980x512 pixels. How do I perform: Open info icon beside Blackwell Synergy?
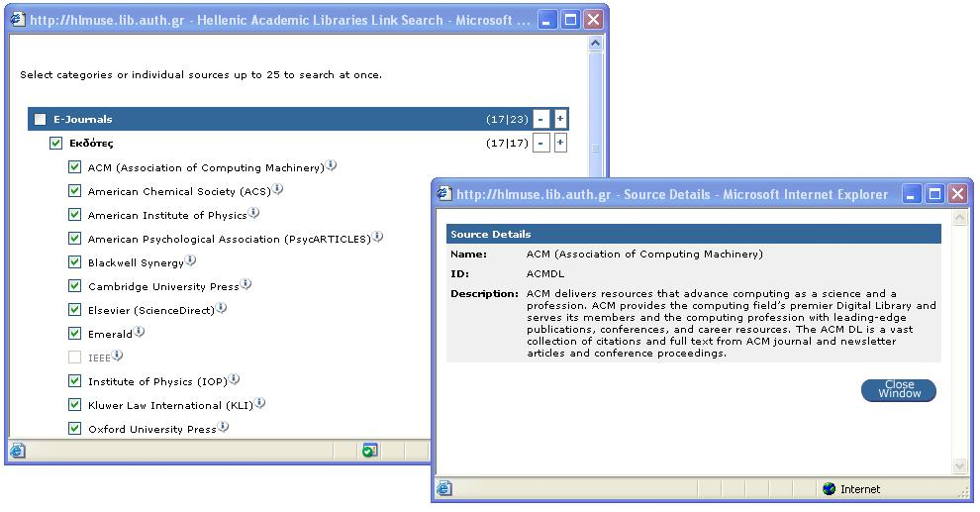(190, 260)
